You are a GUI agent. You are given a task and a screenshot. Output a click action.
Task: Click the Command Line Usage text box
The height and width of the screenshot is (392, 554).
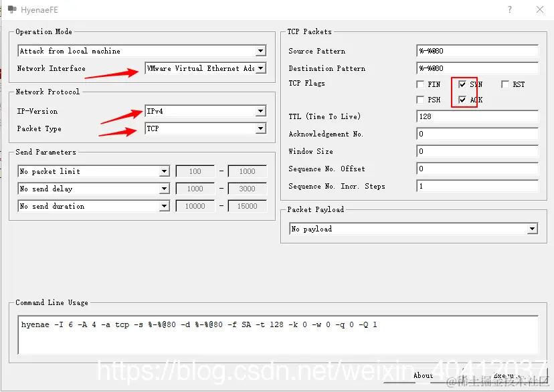(x=278, y=335)
